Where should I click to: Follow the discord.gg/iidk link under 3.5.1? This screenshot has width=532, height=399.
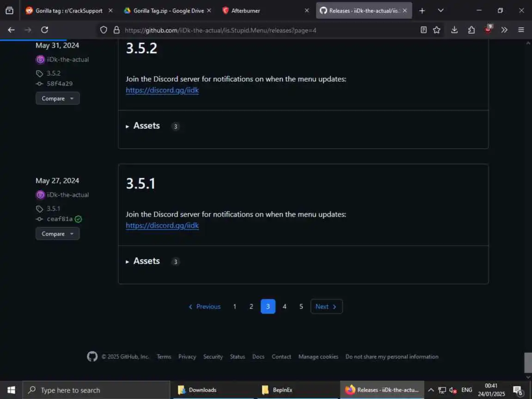click(162, 225)
